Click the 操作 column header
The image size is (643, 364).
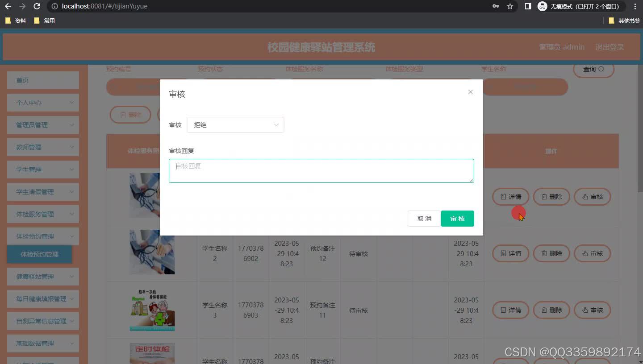tap(551, 151)
